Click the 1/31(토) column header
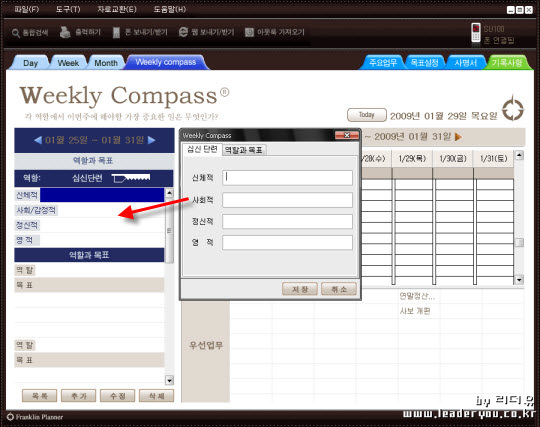 494,158
